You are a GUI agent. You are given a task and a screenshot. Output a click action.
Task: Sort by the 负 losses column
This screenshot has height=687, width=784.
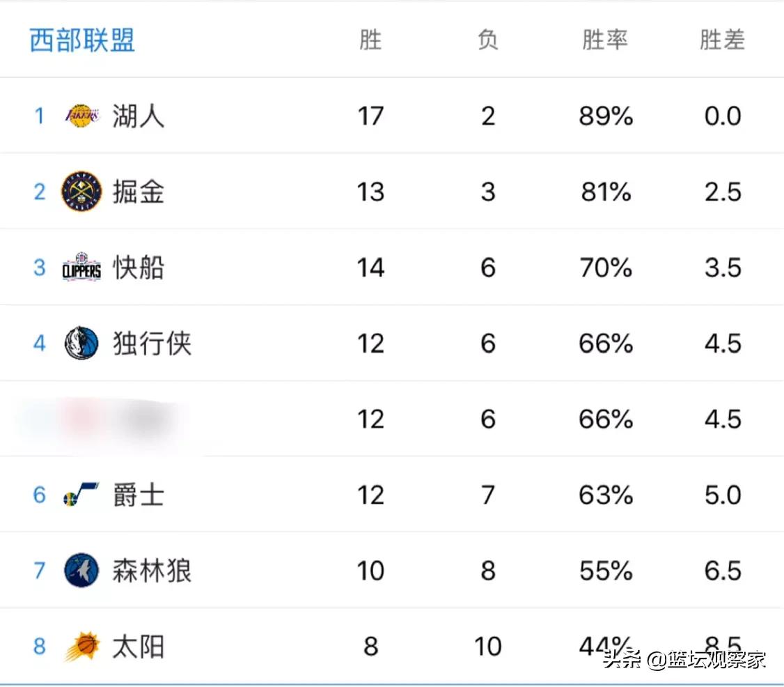click(487, 40)
